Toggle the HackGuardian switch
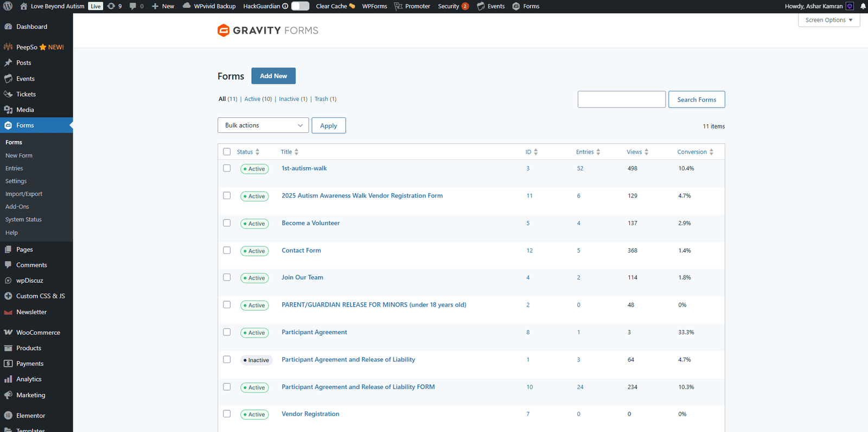The width and height of the screenshot is (868, 432). click(x=300, y=6)
